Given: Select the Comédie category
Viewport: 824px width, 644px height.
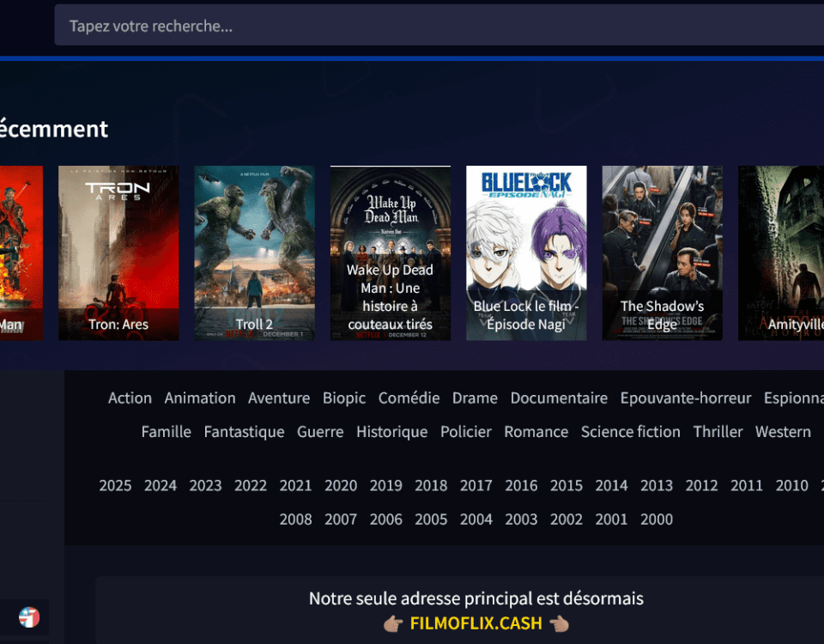Looking at the screenshot, I should click(x=409, y=398).
